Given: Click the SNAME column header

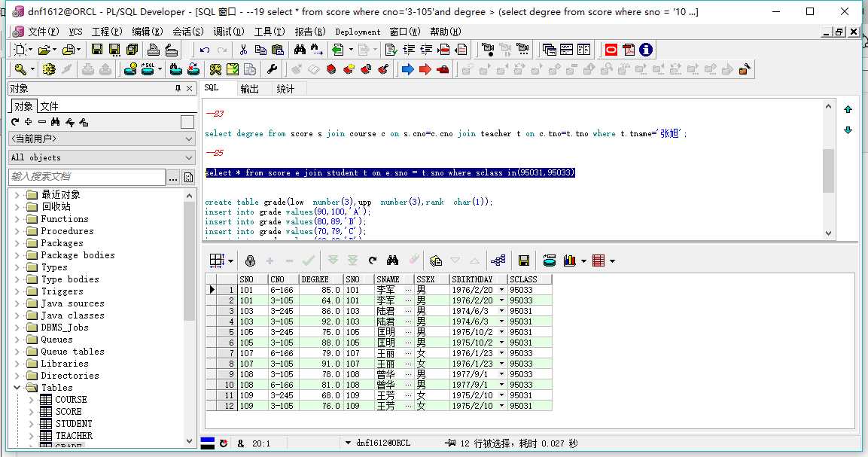Looking at the screenshot, I should [x=394, y=279].
